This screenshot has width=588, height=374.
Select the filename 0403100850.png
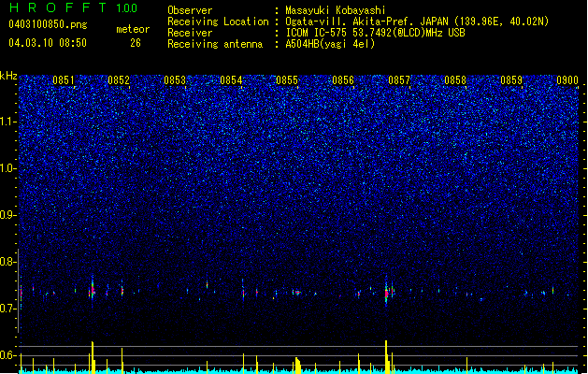pyautogui.click(x=48, y=24)
